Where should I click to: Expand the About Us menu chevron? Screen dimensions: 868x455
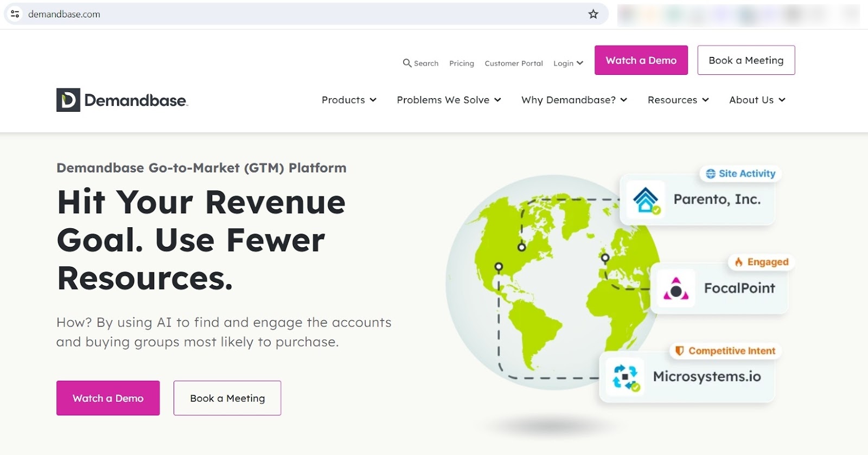coord(782,100)
